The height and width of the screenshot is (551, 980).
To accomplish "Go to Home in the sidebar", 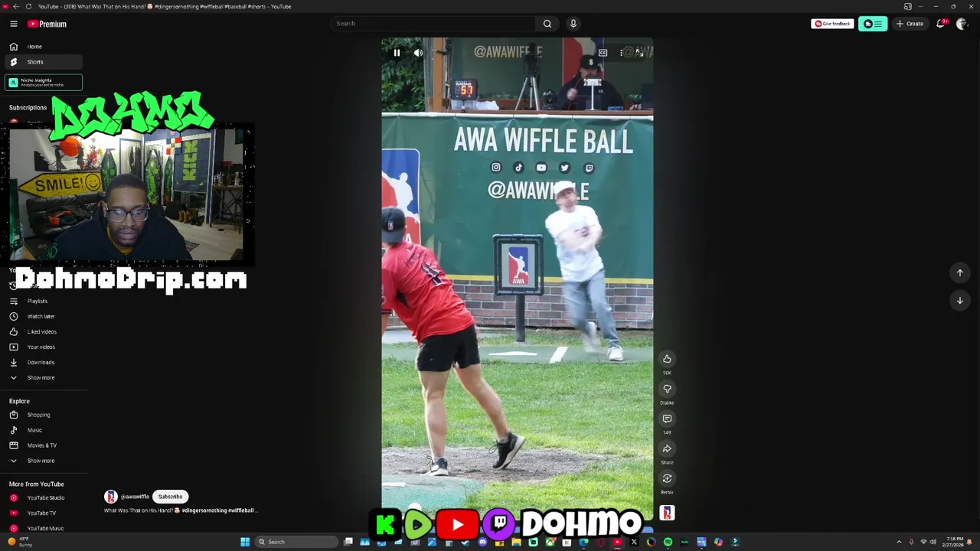I will click(44, 47).
